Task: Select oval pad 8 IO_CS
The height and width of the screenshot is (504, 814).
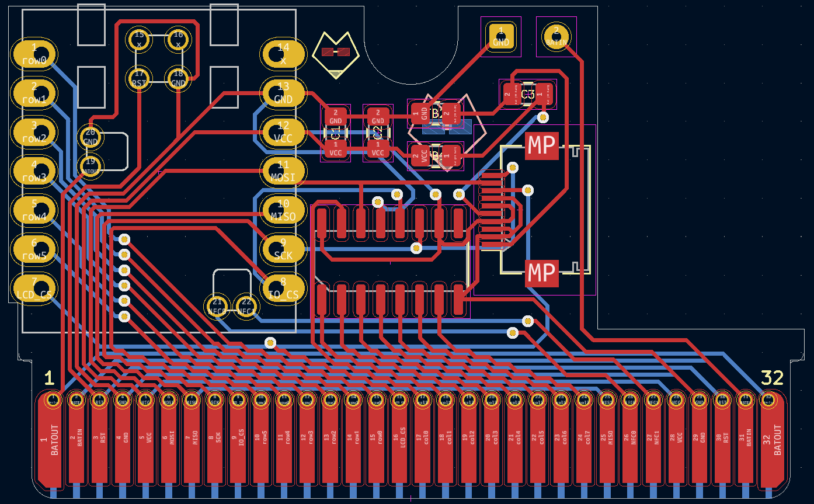Action: 283,289
